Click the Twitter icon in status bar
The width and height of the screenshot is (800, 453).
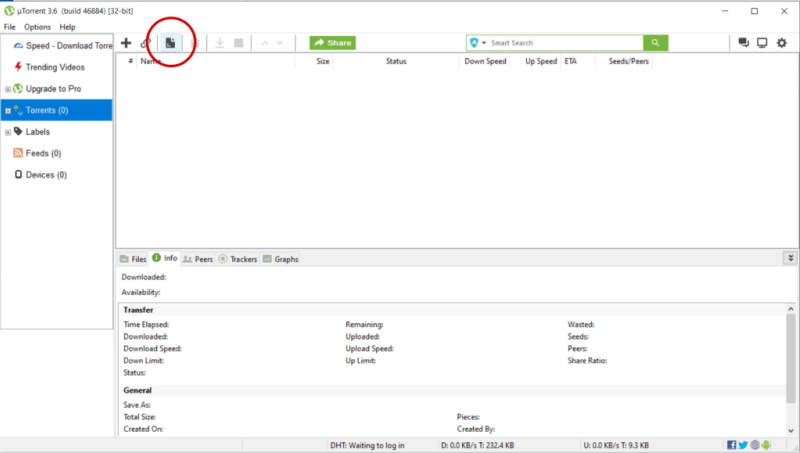pyautogui.click(x=744, y=444)
